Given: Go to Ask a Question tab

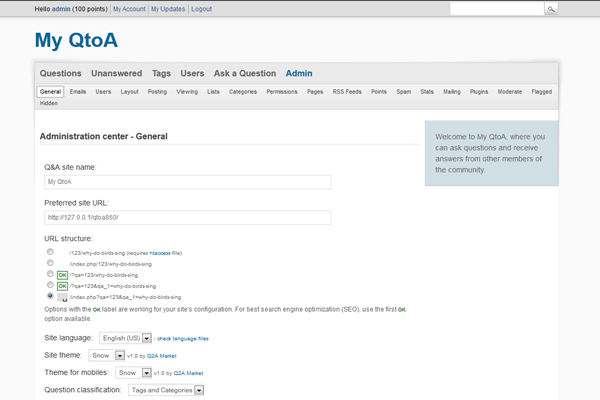Looking at the screenshot, I should [x=244, y=73].
